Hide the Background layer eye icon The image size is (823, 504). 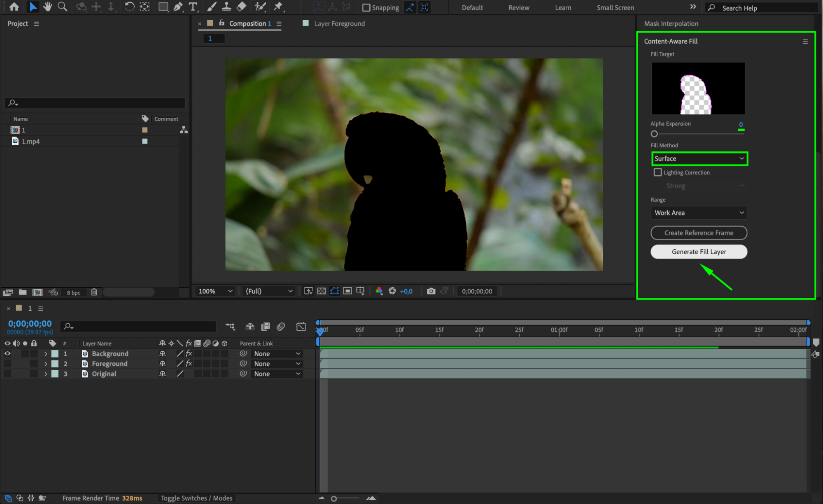click(7, 353)
